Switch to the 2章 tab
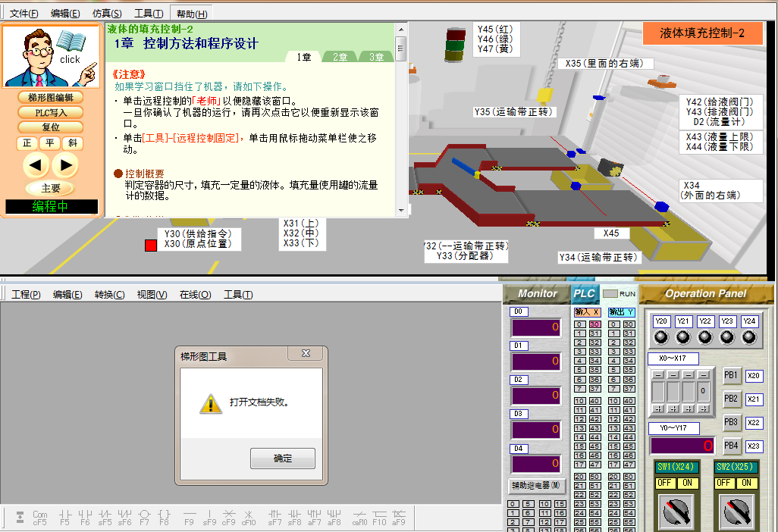 coord(340,57)
